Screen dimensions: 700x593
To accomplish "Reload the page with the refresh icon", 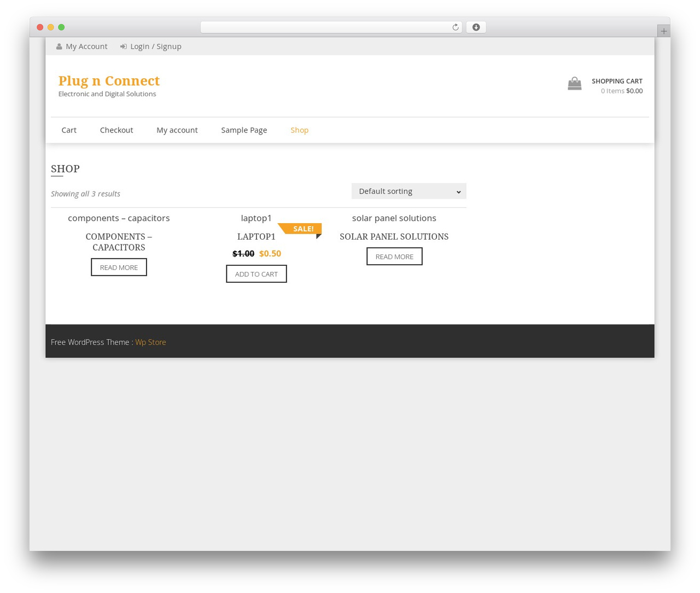I will click(x=455, y=27).
